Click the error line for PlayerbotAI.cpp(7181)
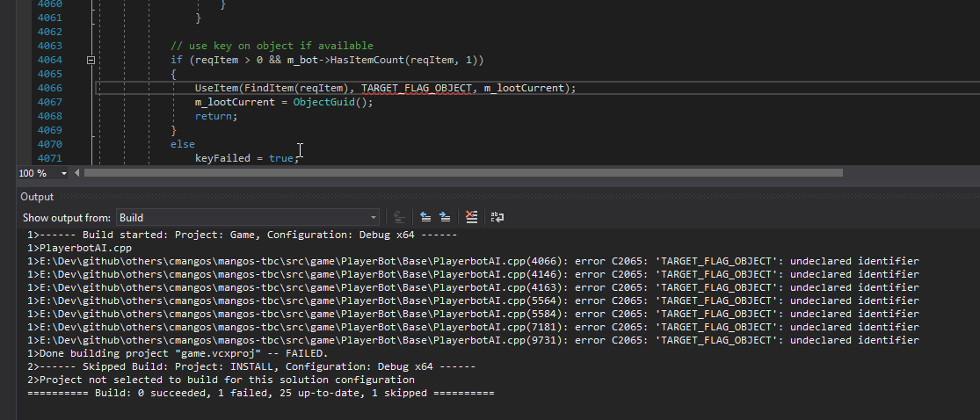Image resolution: width=980 pixels, height=420 pixels. click(473, 327)
